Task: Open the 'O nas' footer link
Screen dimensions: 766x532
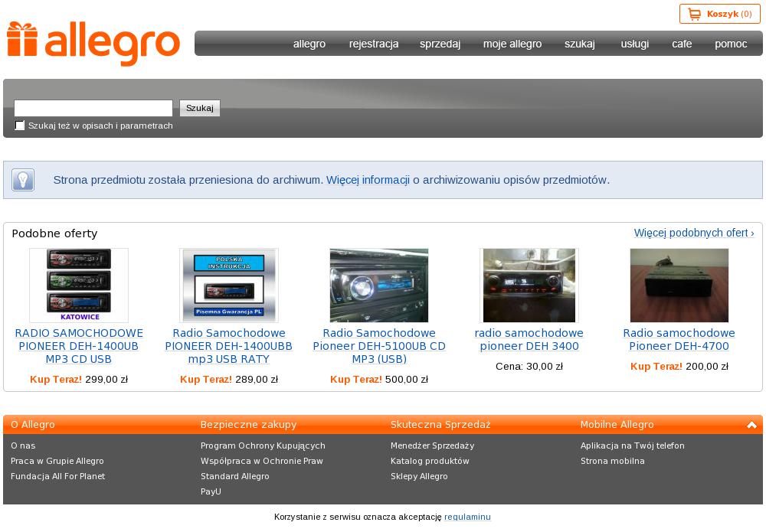Action: point(23,446)
